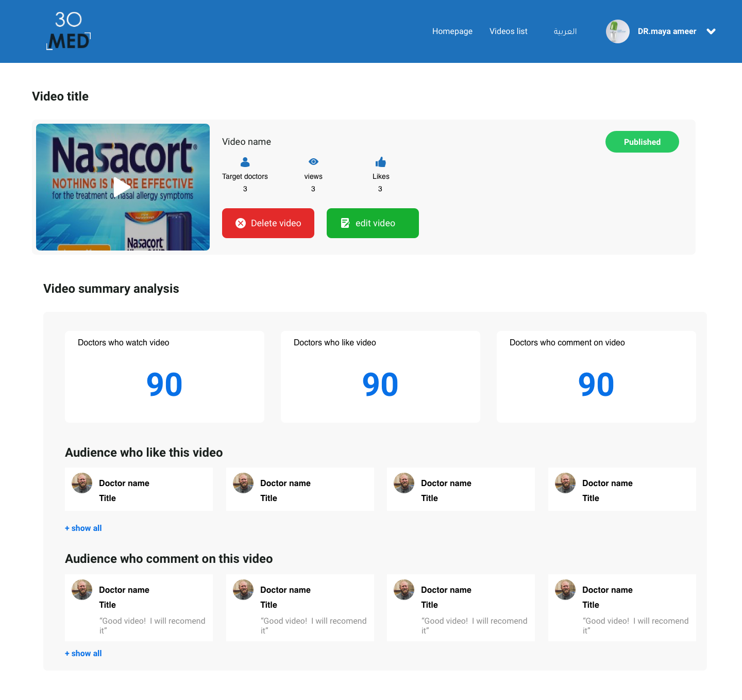742x700 pixels.
Task: Delete the video with red button
Action: (x=268, y=223)
